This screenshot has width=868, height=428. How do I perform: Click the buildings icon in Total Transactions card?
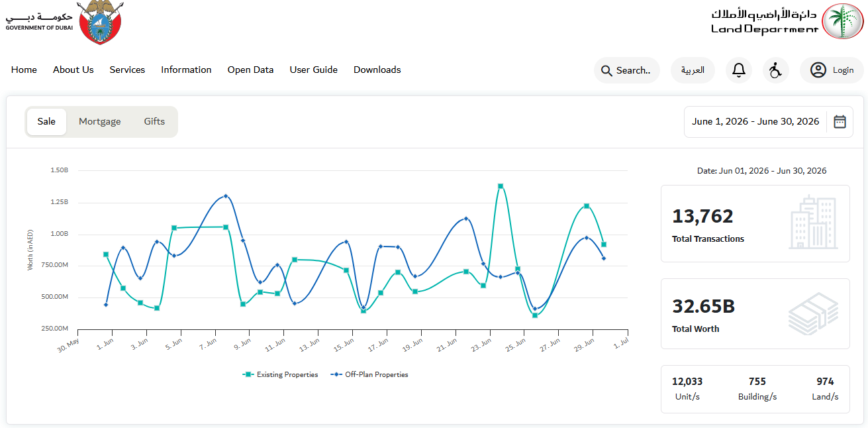pyautogui.click(x=813, y=223)
